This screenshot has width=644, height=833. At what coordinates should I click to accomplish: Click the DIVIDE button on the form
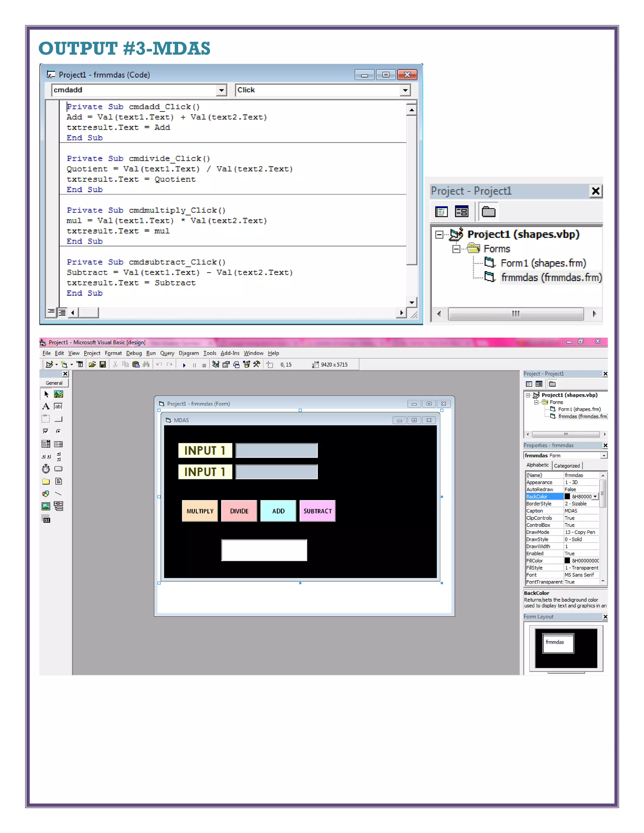(239, 511)
